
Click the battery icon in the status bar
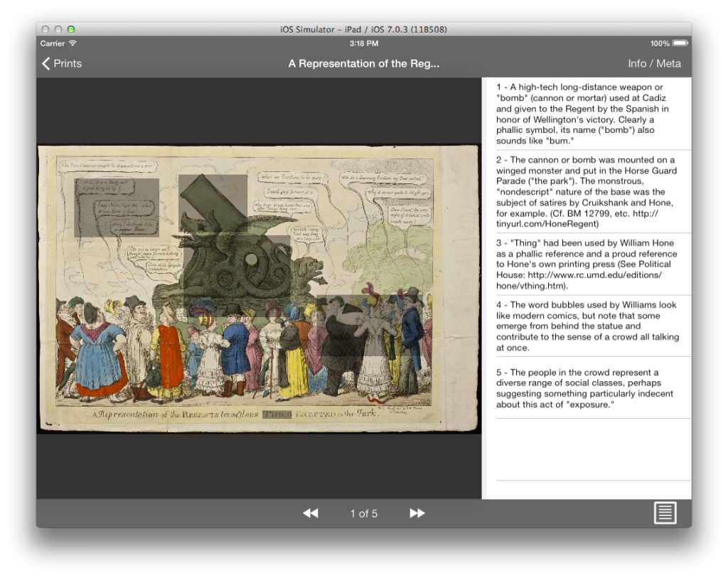(x=680, y=43)
